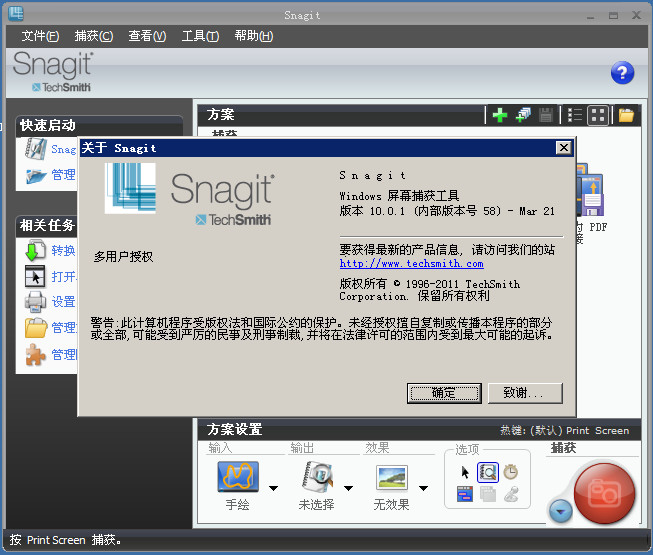The height and width of the screenshot is (555, 653).
Task: Expand the 输出 dropdown arrow
Action: (x=349, y=488)
